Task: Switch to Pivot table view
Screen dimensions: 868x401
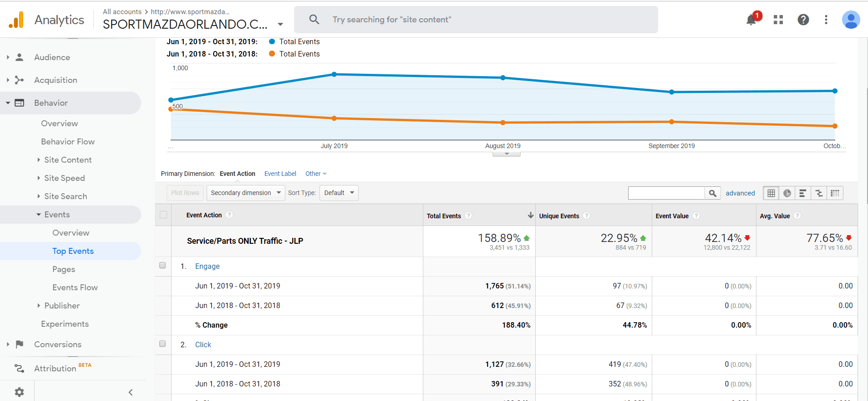Action: click(x=835, y=193)
